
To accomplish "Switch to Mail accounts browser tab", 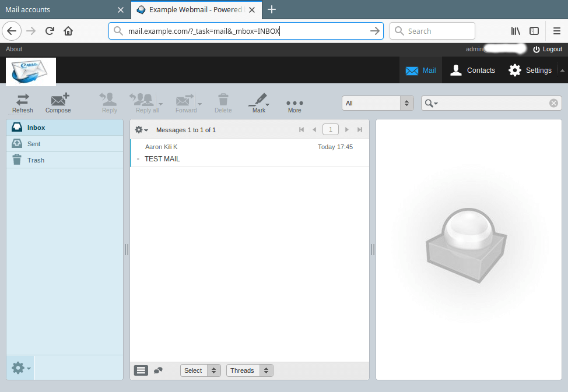I will (58, 9).
